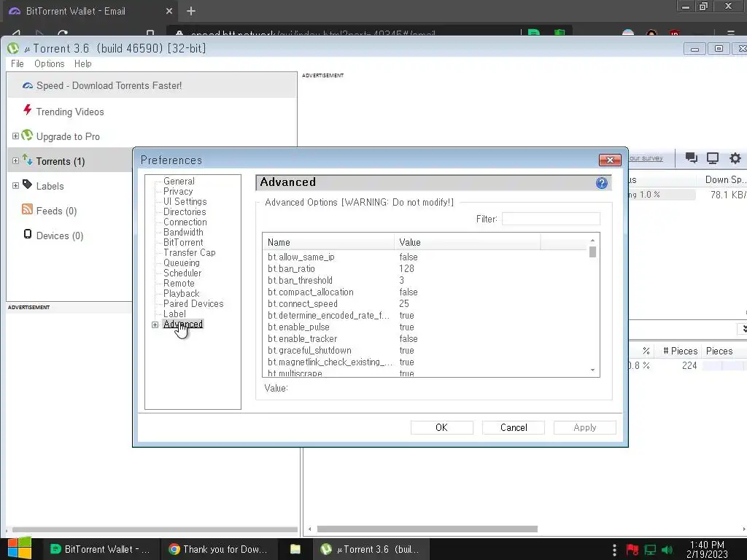
Task: Select Paired Devices in preferences tree
Action: [x=193, y=304]
